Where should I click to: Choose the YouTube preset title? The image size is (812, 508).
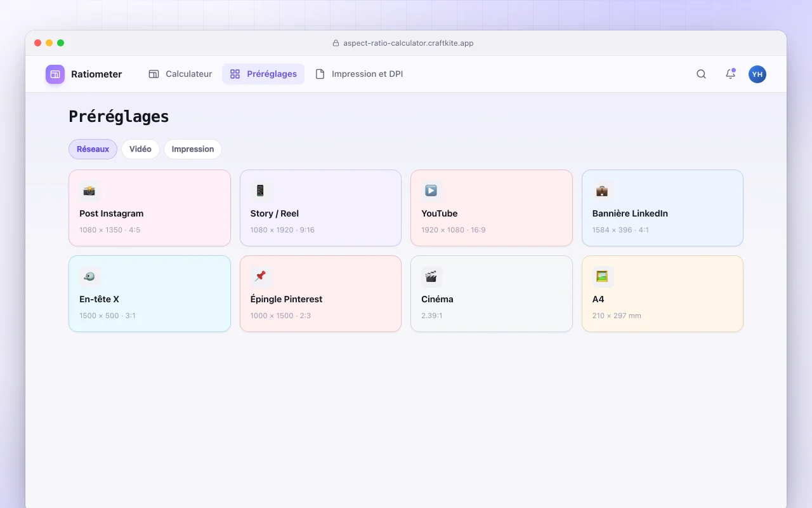click(x=440, y=213)
